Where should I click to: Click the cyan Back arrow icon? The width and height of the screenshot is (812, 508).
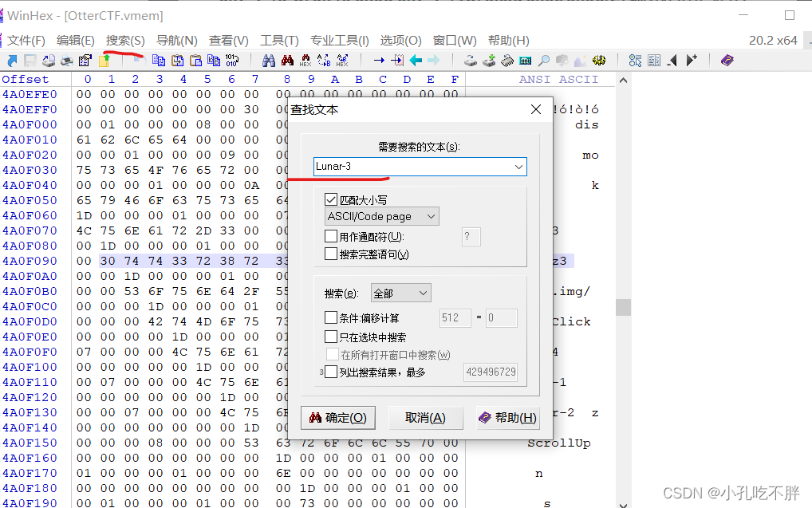click(x=416, y=61)
